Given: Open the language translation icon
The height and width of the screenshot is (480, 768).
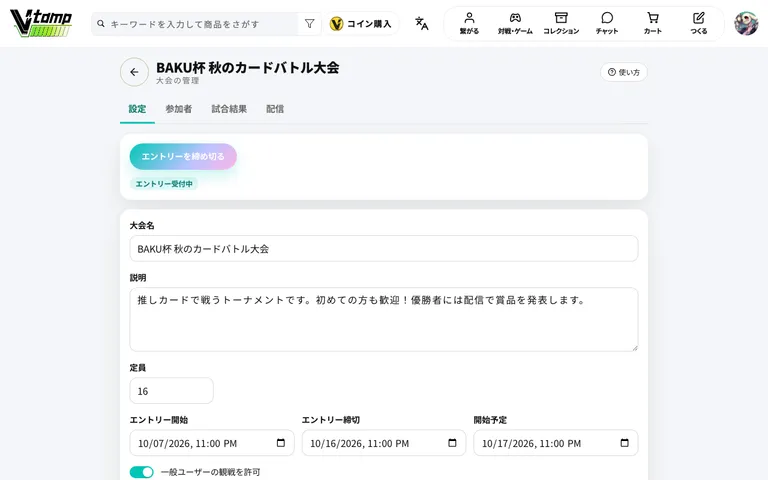Looking at the screenshot, I should tap(421, 24).
